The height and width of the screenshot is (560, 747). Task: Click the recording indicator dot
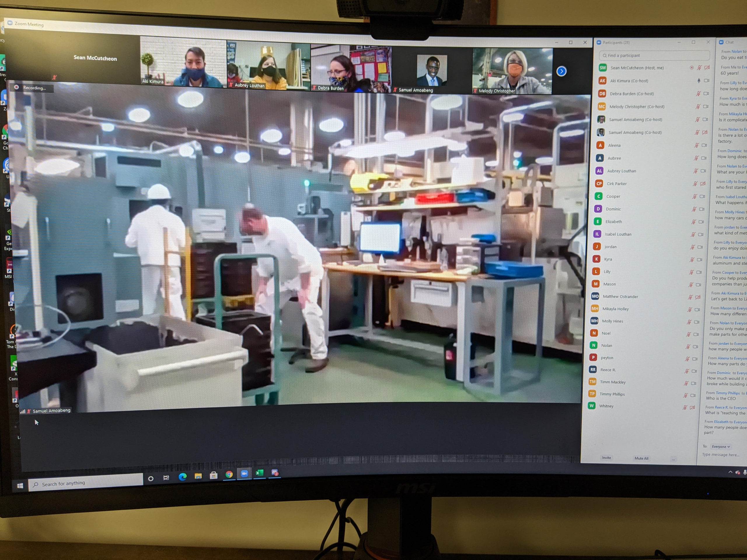(16, 87)
